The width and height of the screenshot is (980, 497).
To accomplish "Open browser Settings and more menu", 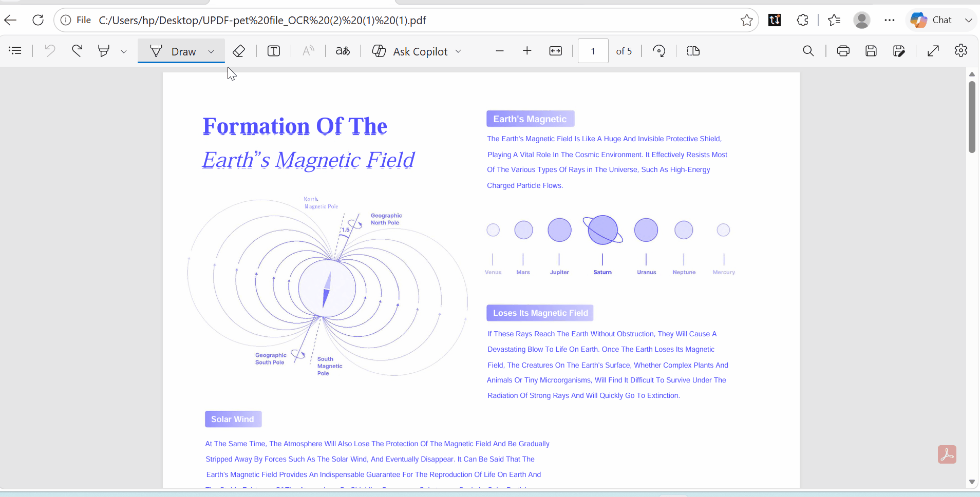I will [x=890, y=20].
